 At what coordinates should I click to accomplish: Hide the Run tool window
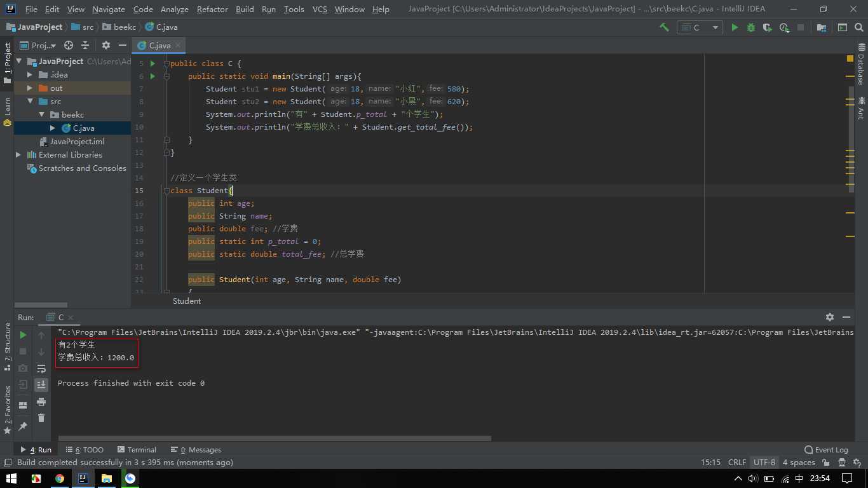[x=846, y=316]
